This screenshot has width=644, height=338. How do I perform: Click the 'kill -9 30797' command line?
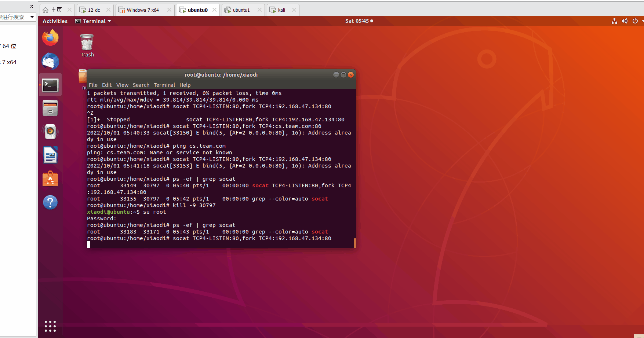[x=151, y=205]
